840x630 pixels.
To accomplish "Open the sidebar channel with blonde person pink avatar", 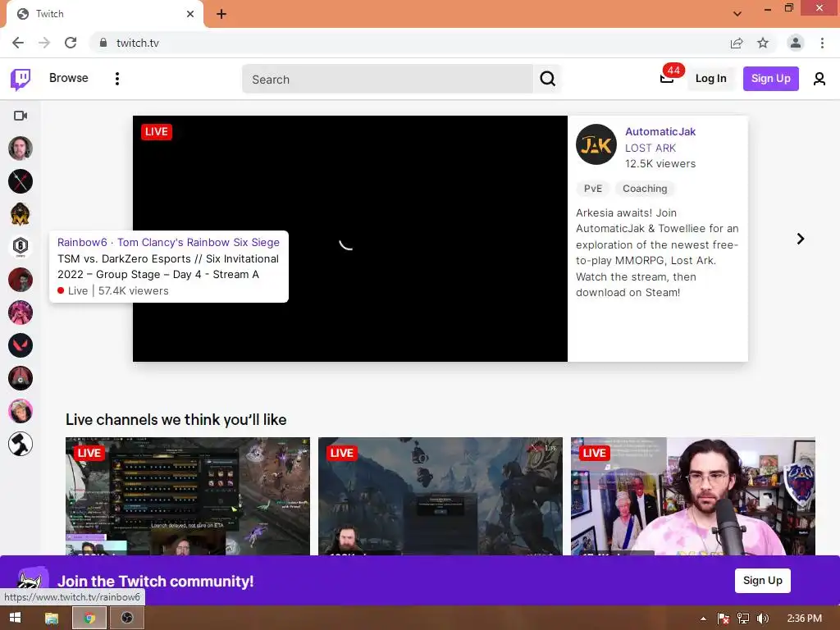I will click(21, 411).
